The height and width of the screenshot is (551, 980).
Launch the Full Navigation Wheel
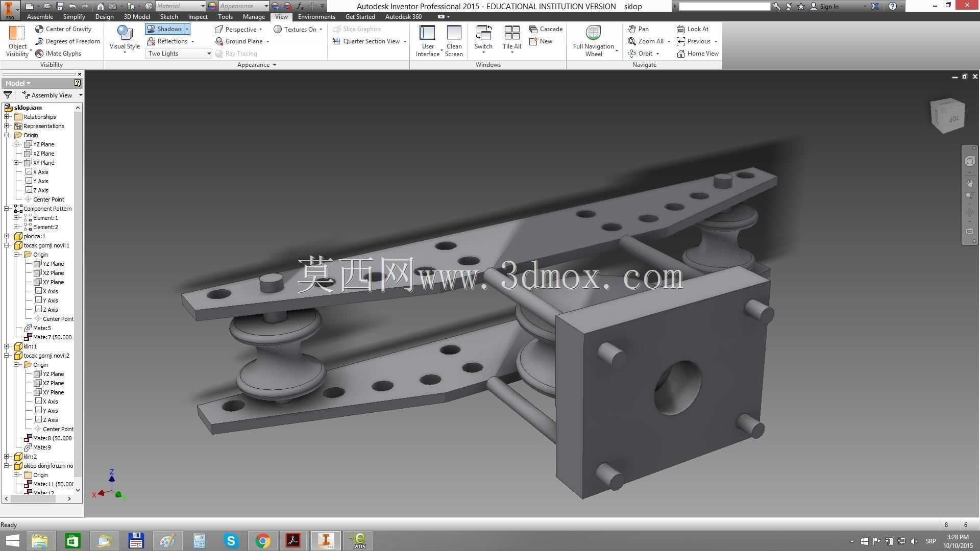(x=594, y=41)
